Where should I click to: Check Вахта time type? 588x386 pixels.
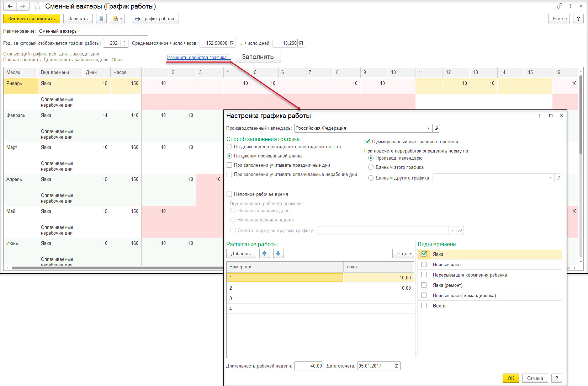(x=424, y=305)
